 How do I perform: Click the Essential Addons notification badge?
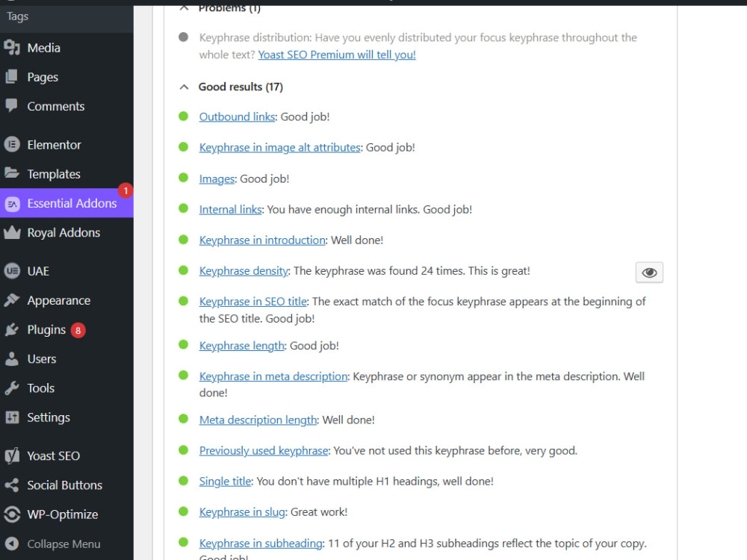tap(125, 190)
